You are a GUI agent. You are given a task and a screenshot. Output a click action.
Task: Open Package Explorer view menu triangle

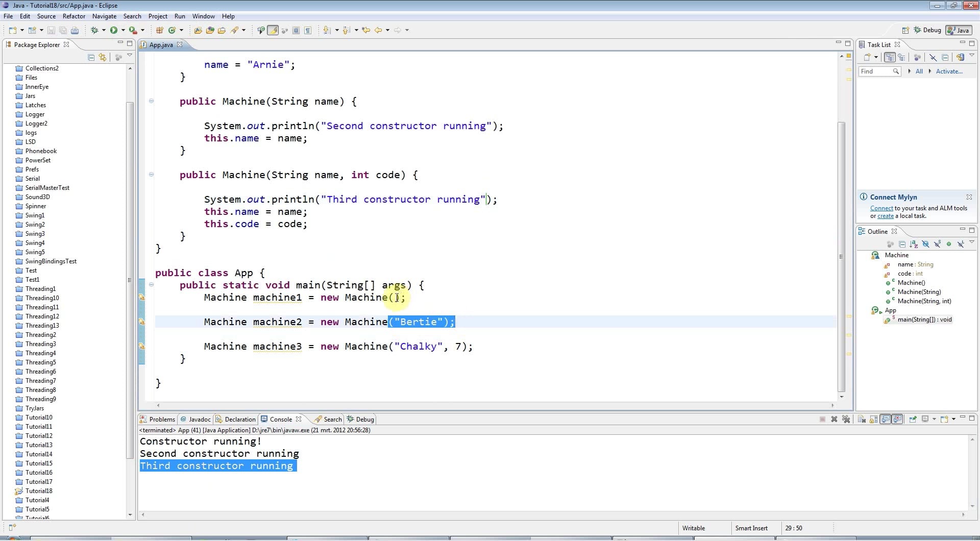click(130, 55)
